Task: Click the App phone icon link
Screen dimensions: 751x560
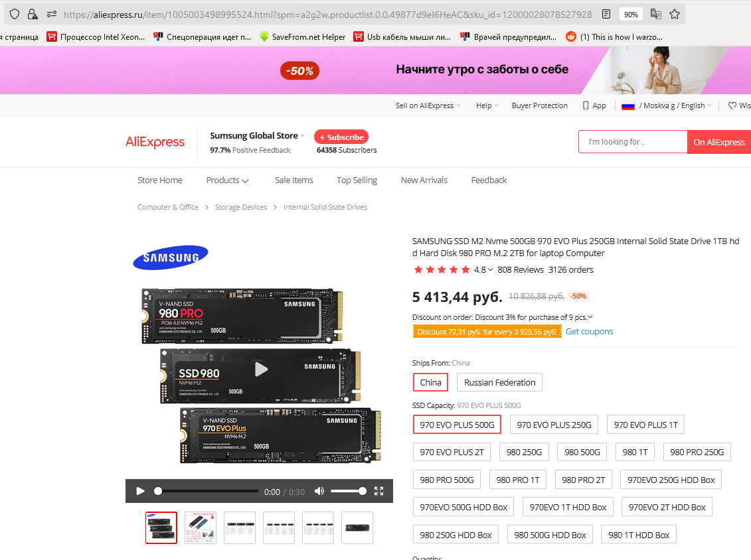Action: tap(594, 105)
